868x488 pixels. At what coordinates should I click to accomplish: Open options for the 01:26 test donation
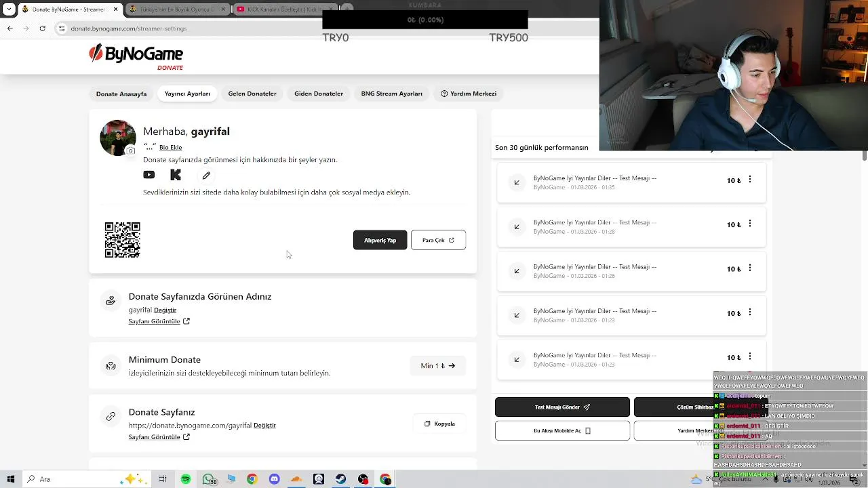pos(749,268)
